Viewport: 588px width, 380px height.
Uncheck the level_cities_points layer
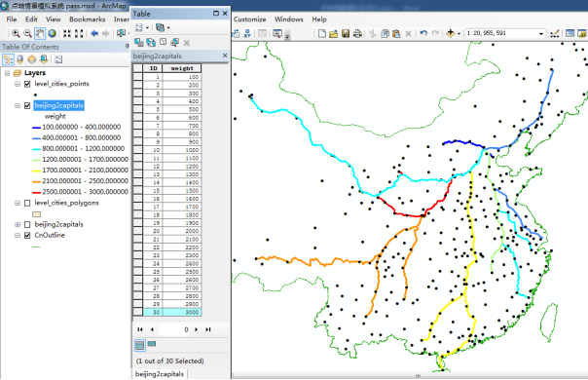[x=27, y=84]
